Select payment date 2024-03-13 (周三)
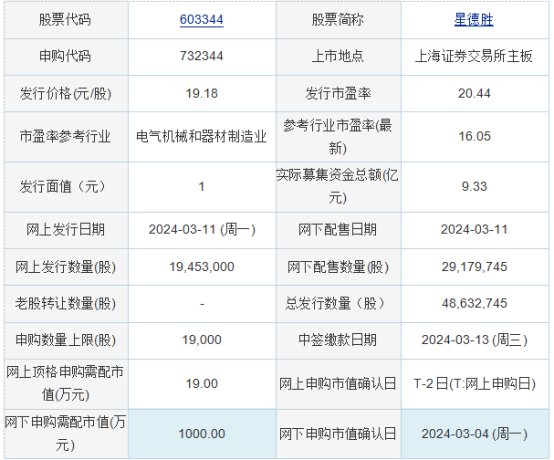The width and height of the screenshot is (554, 460). 474,340
